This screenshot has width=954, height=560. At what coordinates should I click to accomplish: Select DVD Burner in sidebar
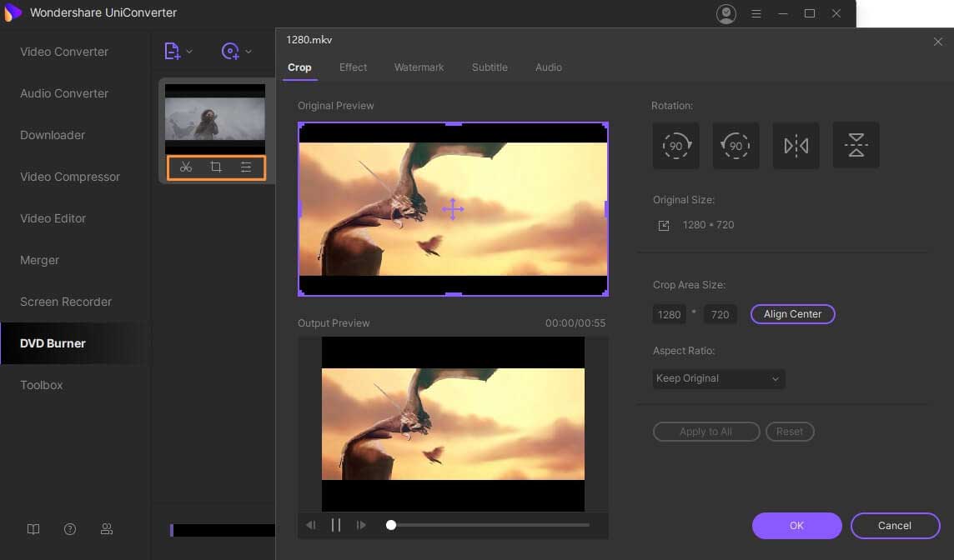click(75, 343)
